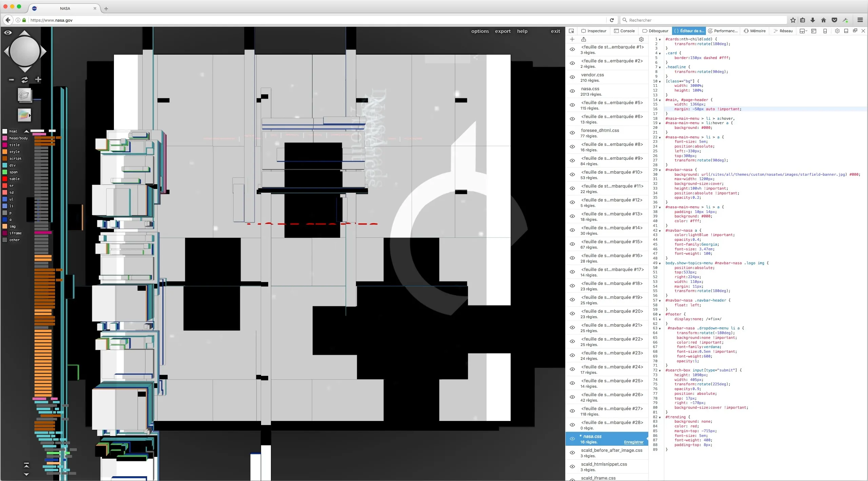This screenshot has width=868, height=481.
Task: Collapse the .headline rule fold arrow
Action: click(x=660, y=67)
